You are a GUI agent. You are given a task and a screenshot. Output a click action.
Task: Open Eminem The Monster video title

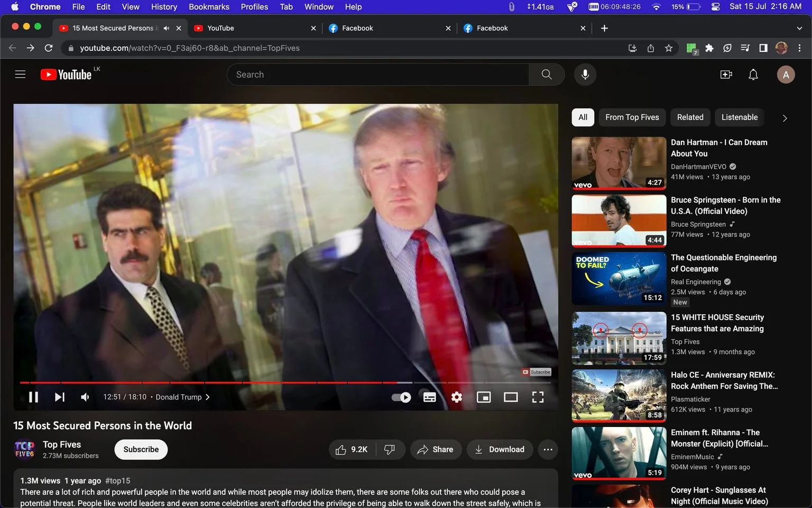(719, 438)
